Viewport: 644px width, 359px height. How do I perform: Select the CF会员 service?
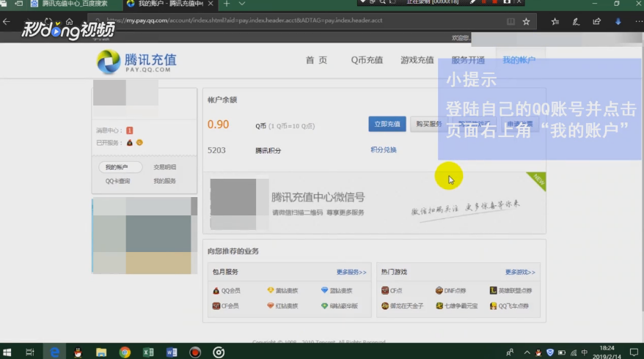[x=225, y=306]
